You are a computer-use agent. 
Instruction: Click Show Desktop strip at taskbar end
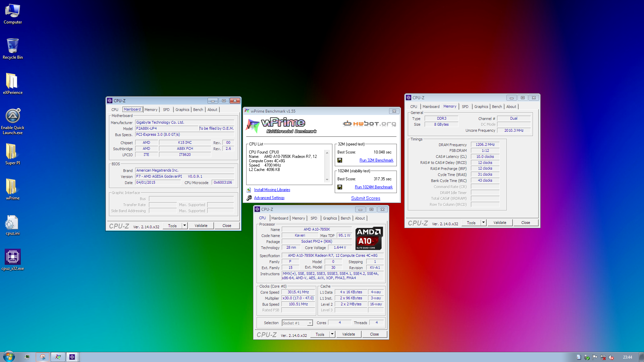(641, 357)
